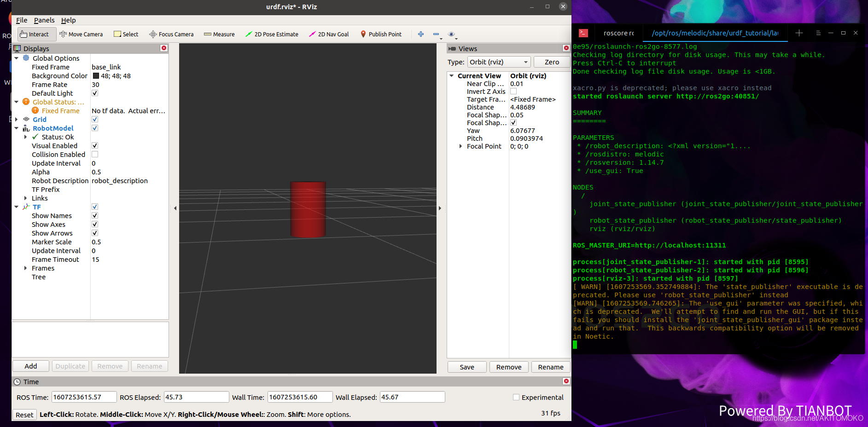Click the Add display button

[31, 366]
